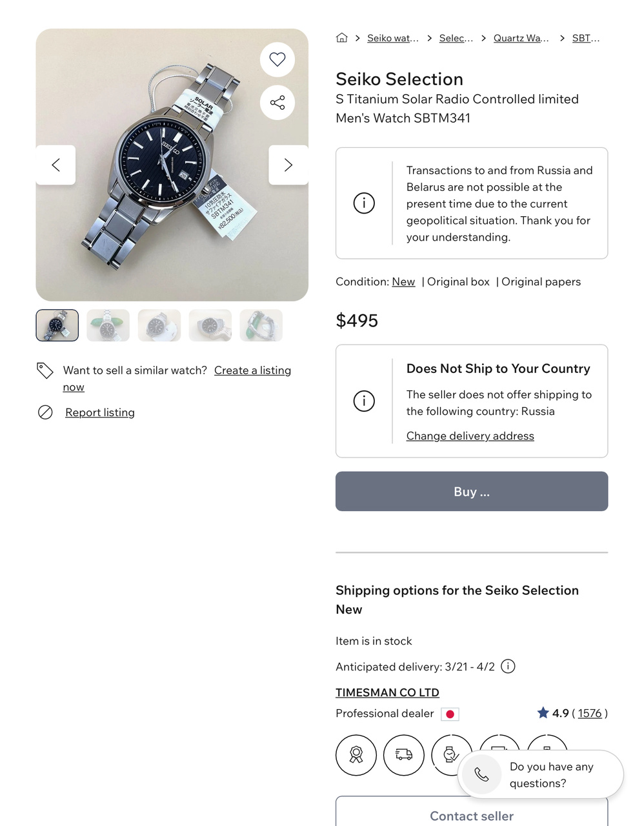The height and width of the screenshot is (826, 644).
Task: Select the second thumbnail of the watch gallery
Action: (x=108, y=325)
